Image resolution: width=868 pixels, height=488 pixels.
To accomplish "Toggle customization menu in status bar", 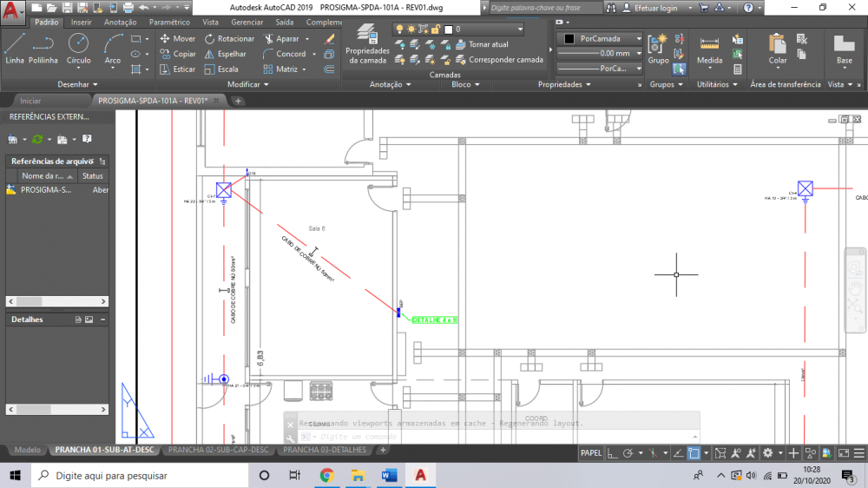I will click(x=858, y=453).
